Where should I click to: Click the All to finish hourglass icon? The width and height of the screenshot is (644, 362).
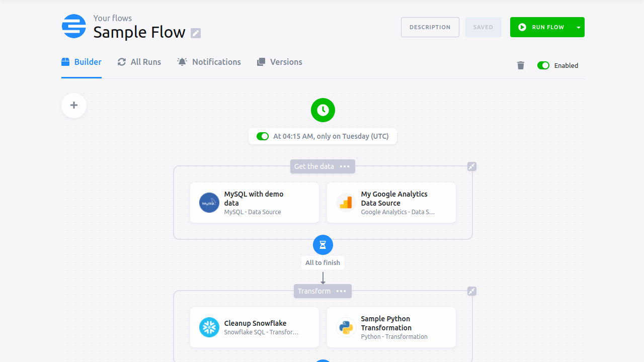323,245
